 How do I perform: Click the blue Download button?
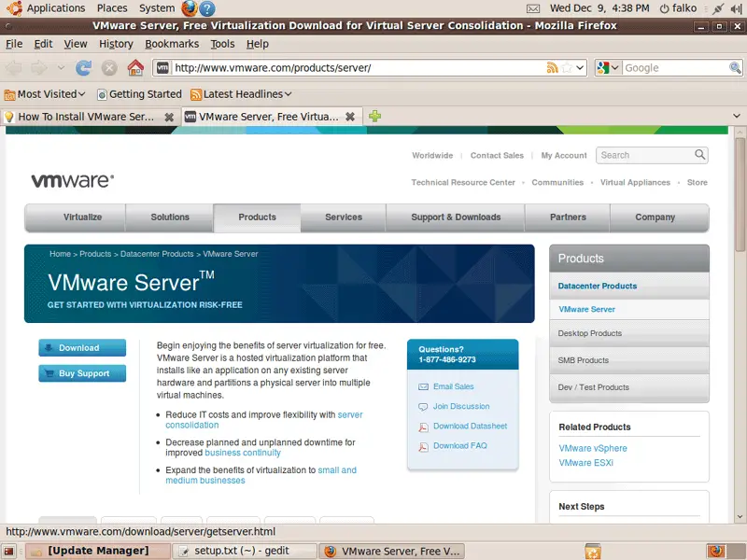coord(82,347)
